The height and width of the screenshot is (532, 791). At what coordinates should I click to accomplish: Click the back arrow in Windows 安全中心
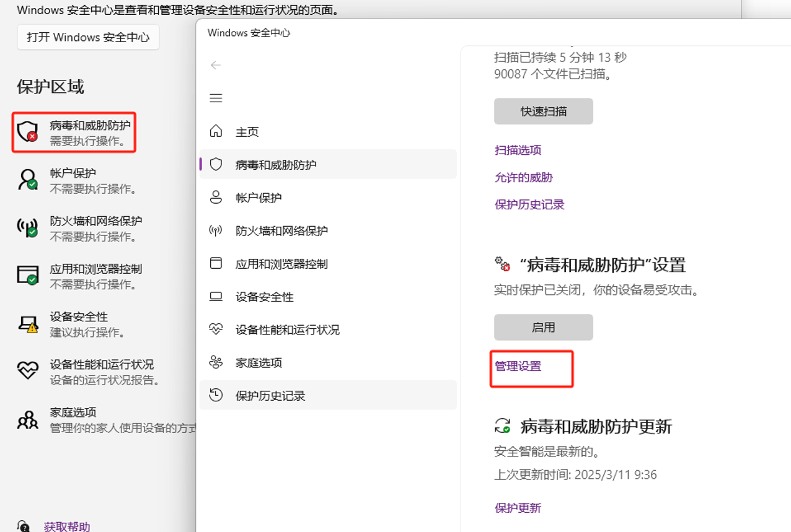[216, 65]
